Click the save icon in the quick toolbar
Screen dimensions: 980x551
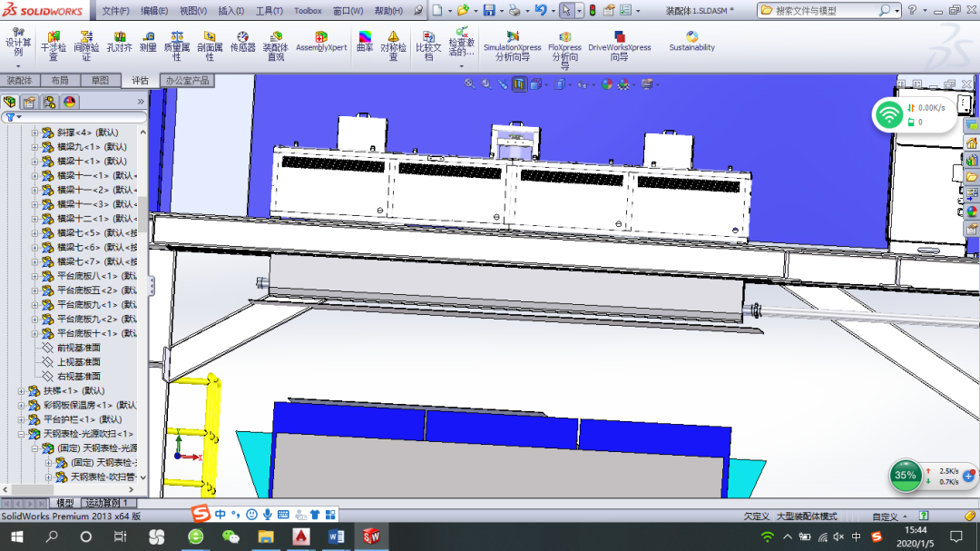pos(489,11)
